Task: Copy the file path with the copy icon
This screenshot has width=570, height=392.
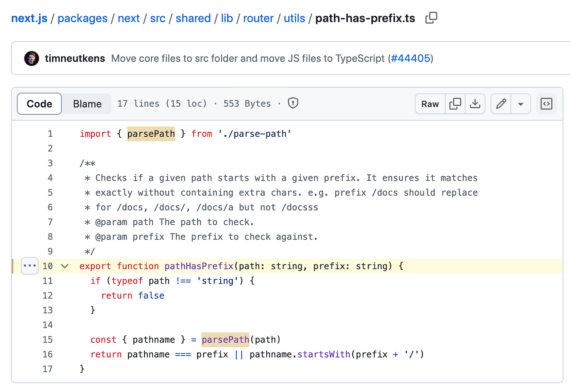Action: [x=431, y=18]
